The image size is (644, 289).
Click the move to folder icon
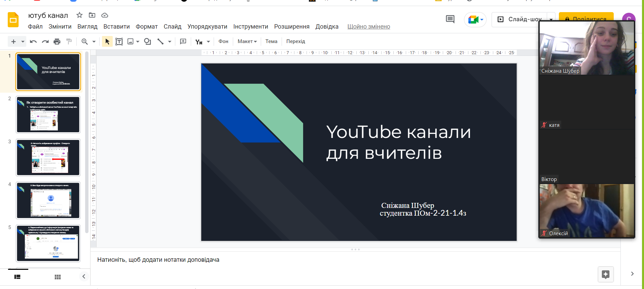point(92,15)
